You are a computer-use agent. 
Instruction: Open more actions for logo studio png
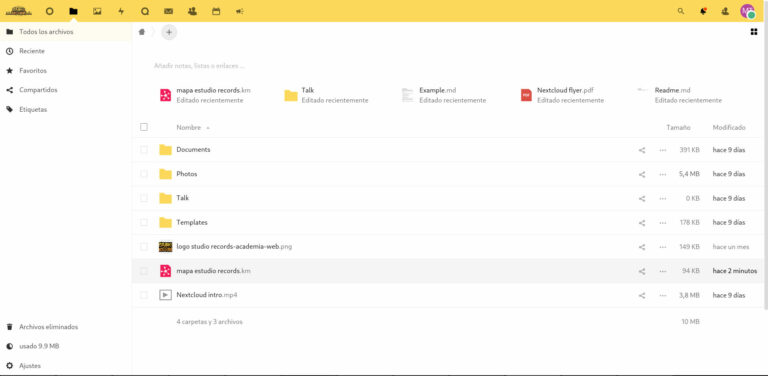[x=663, y=247]
